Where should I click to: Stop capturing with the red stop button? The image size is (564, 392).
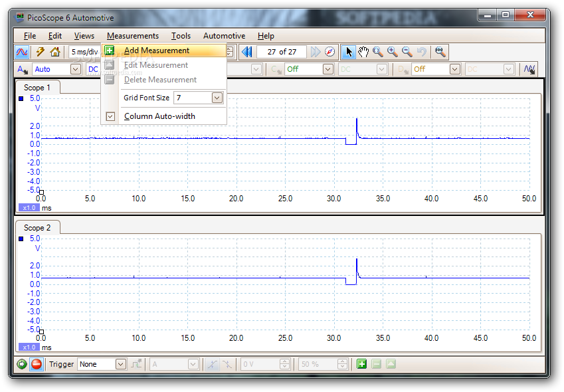pos(37,364)
